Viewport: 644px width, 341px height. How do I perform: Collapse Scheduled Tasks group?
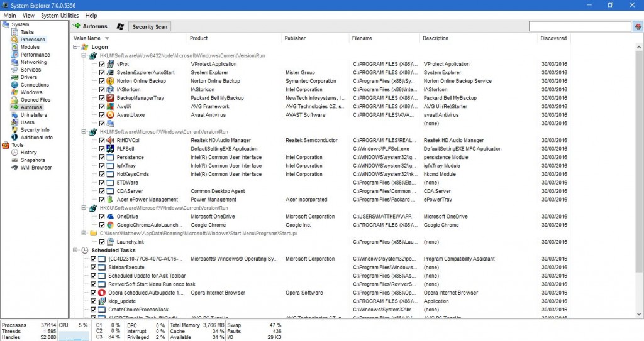[x=75, y=251]
